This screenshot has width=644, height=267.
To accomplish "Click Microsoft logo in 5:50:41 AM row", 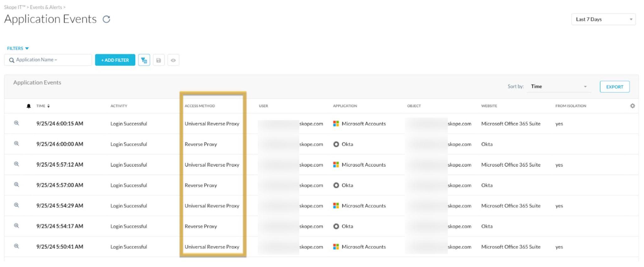I will (336, 247).
